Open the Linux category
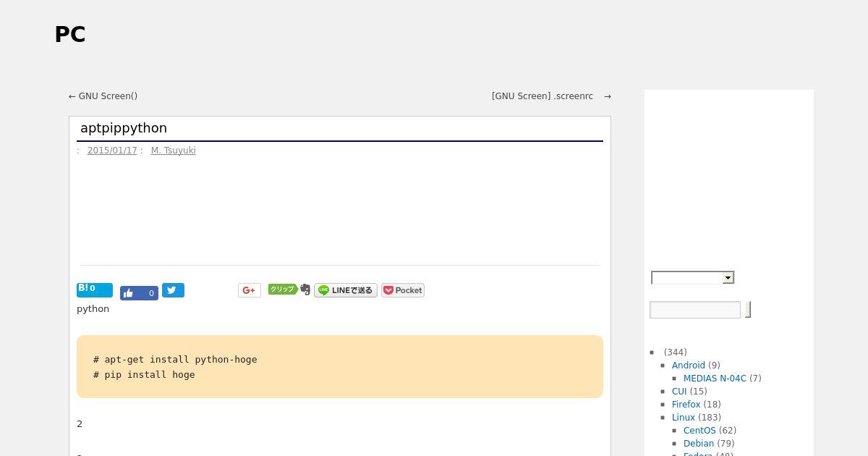Image resolution: width=868 pixels, height=456 pixels. (x=684, y=418)
